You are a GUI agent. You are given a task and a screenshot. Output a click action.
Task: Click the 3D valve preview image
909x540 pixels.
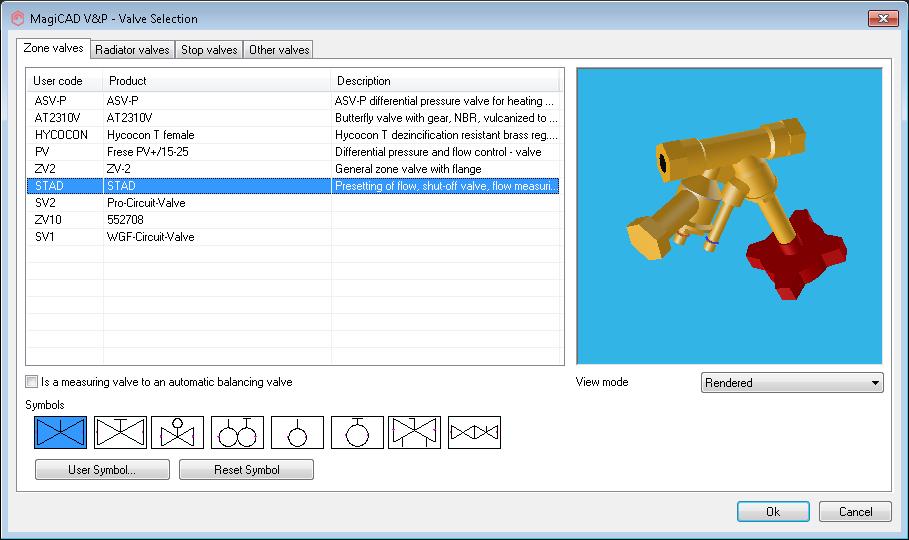point(729,216)
